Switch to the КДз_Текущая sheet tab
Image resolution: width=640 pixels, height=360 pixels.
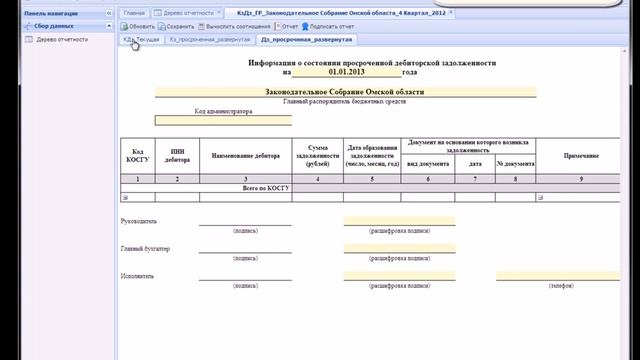141,40
